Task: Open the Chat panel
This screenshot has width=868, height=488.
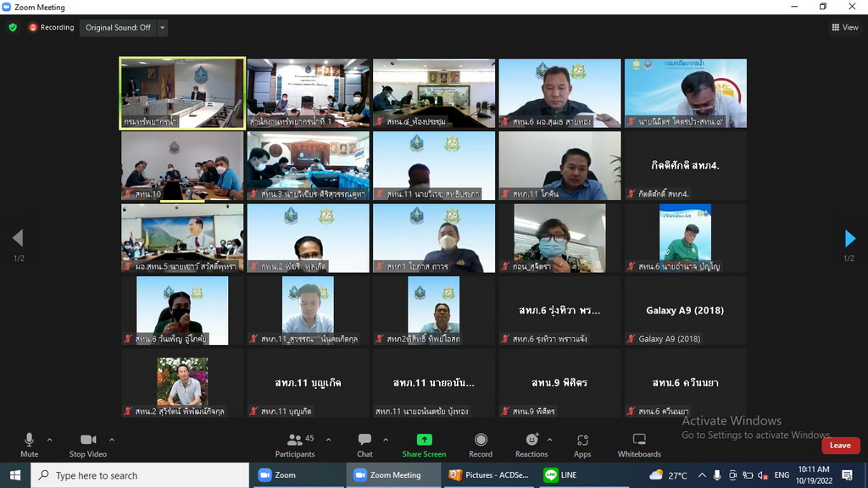Action: pos(364,445)
